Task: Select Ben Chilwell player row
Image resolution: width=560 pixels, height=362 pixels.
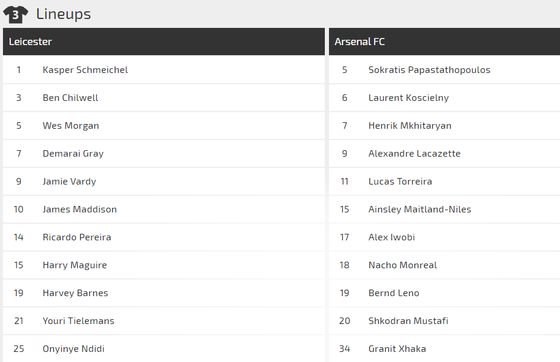Action: [x=164, y=97]
